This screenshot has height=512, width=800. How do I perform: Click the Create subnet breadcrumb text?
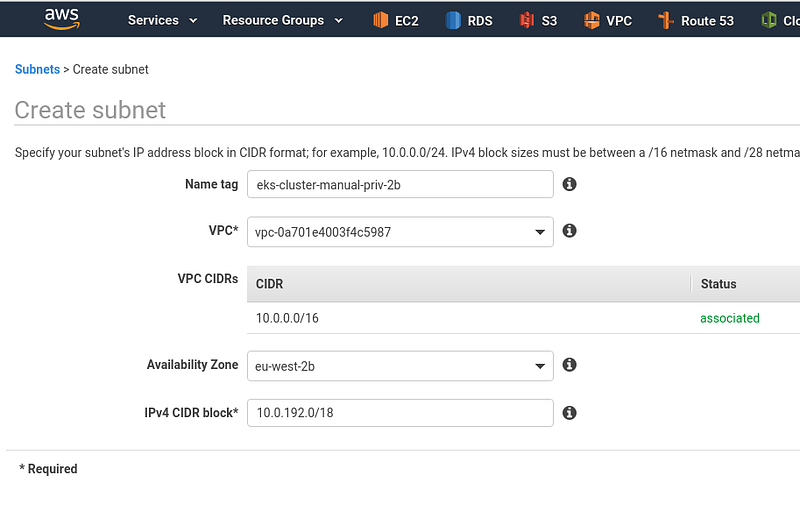point(111,69)
